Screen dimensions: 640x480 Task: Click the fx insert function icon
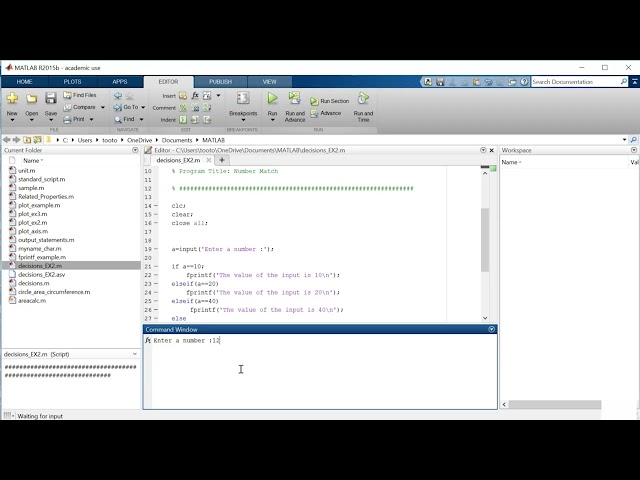pyautogui.click(x=195, y=96)
